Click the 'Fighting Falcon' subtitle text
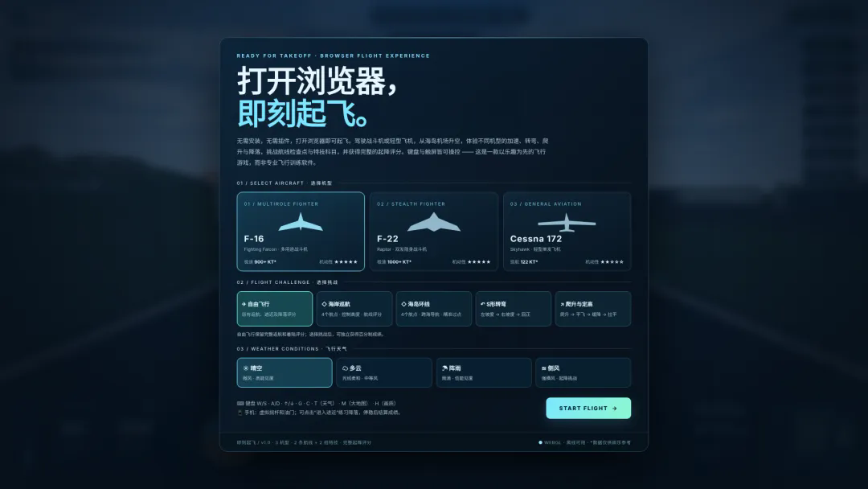The height and width of the screenshot is (489, 868). pos(260,249)
